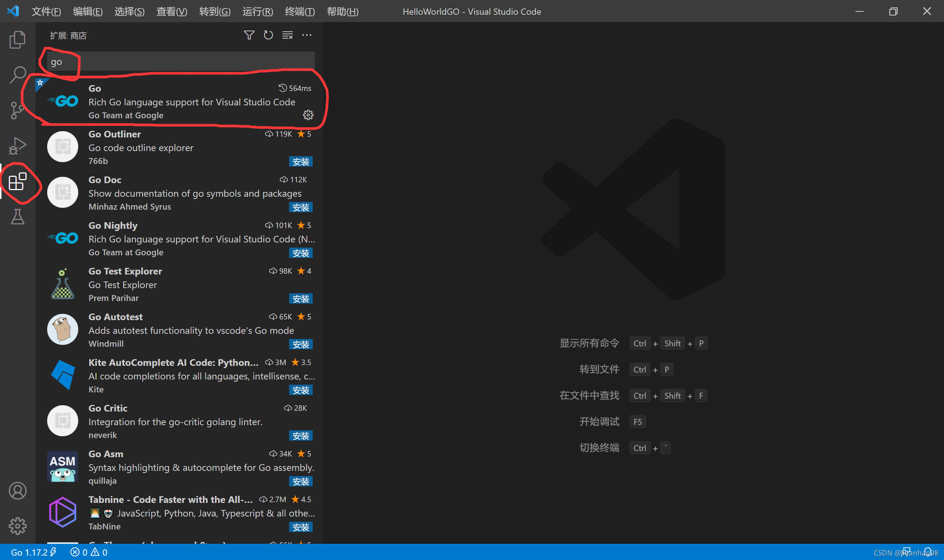
Task: Open the 运行(R) menu
Action: pos(258,11)
